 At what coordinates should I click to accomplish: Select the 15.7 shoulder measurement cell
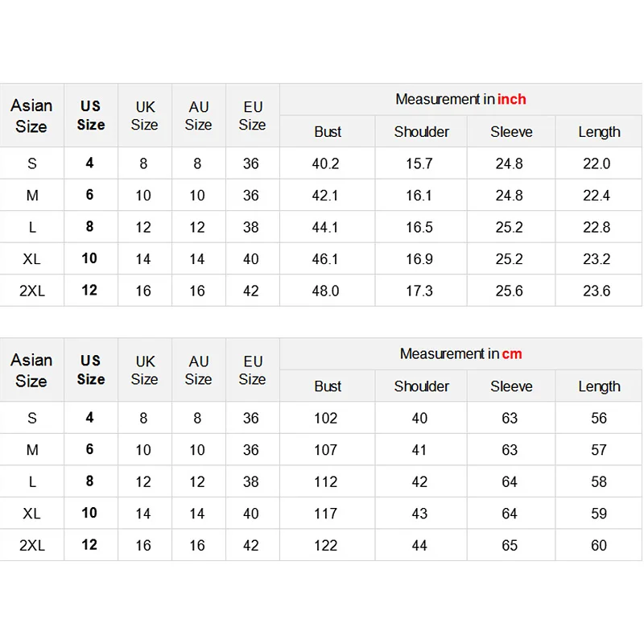pyautogui.click(x=419, y=163)
